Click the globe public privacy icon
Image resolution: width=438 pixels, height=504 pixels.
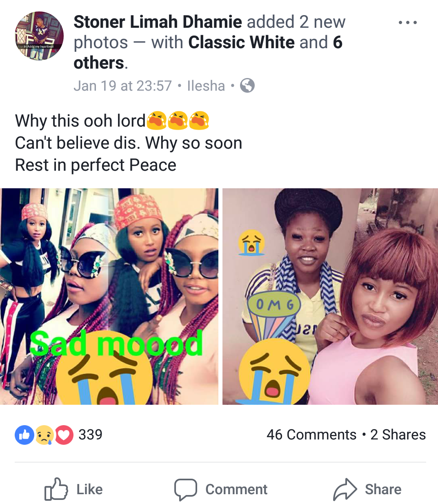coord(247,86)
